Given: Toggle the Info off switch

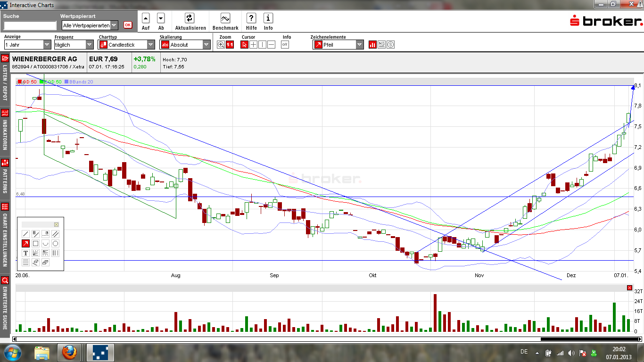Looking at the screenshot, I should pos(285,45).
